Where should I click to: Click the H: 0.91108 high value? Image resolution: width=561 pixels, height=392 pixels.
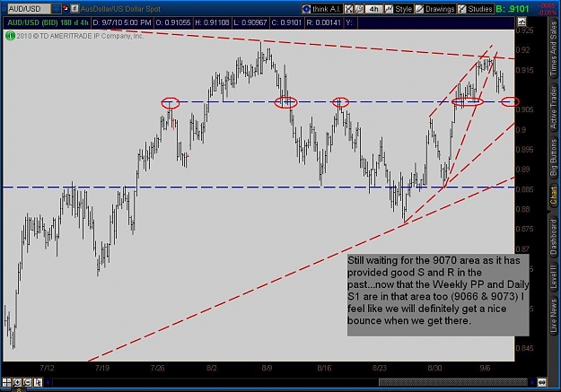click(x=212, y=22)
